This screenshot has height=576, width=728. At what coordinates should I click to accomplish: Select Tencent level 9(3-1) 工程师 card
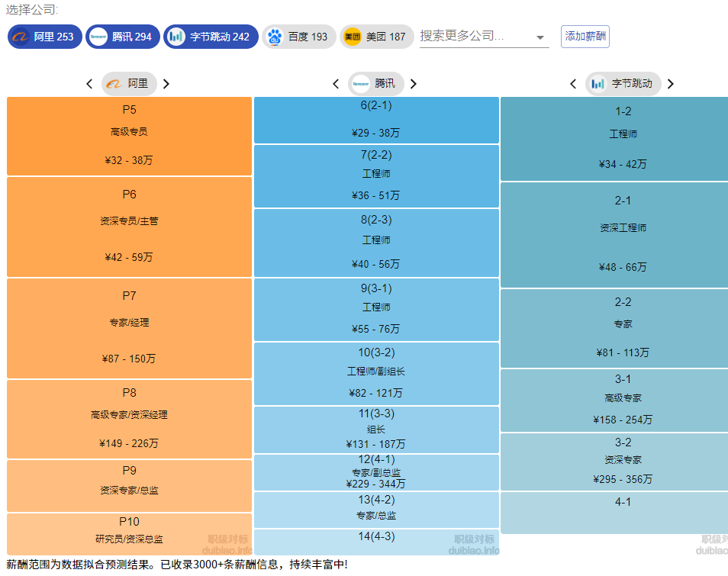point(376,310)
